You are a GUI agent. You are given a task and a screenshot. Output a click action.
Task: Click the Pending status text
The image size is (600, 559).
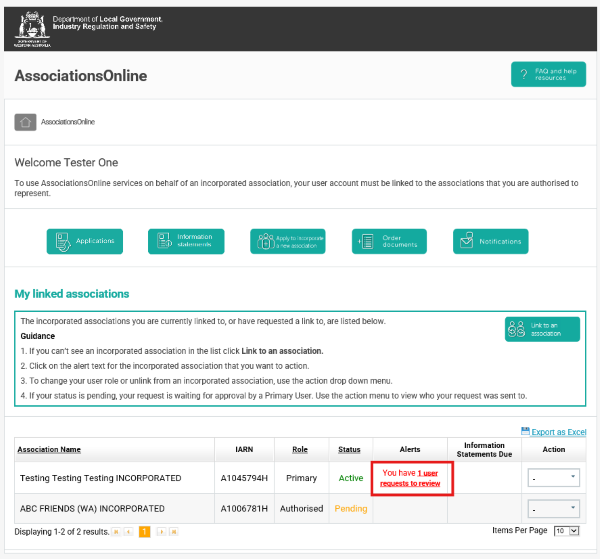[x=351, y=509]
